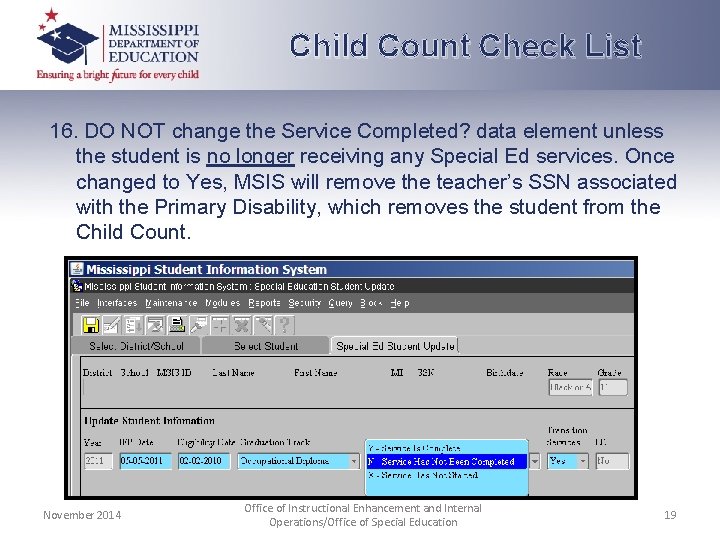Choose Y - Service Is Complete option
Screen dimensions: 720x540
point(446,448)
